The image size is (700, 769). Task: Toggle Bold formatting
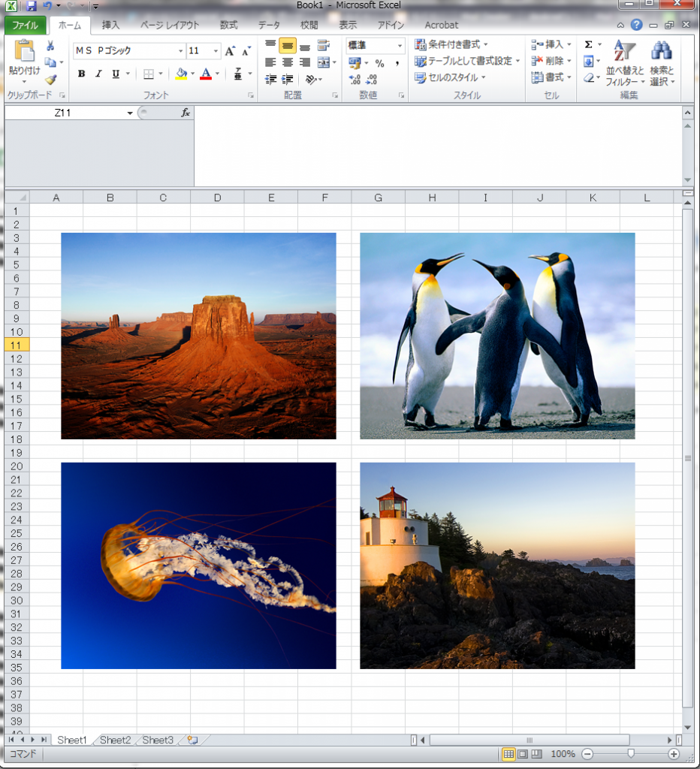coord(81,74)
